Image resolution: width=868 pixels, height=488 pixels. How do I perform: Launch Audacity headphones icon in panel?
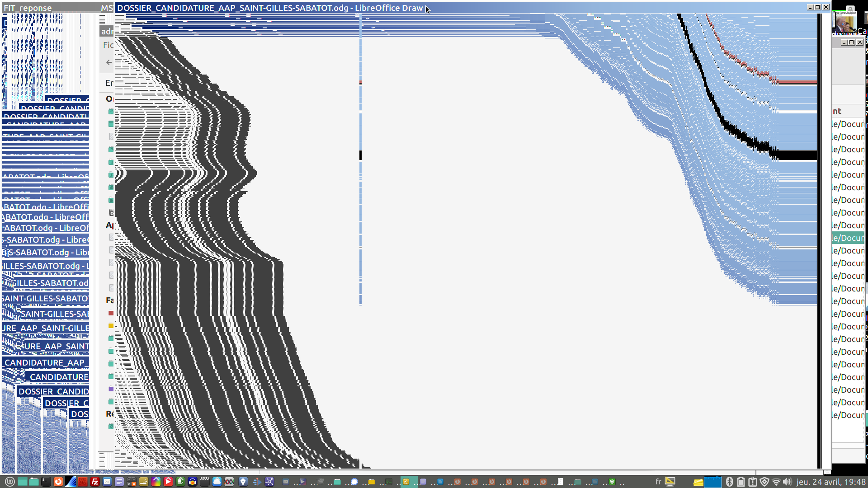(x=193, y=482)
